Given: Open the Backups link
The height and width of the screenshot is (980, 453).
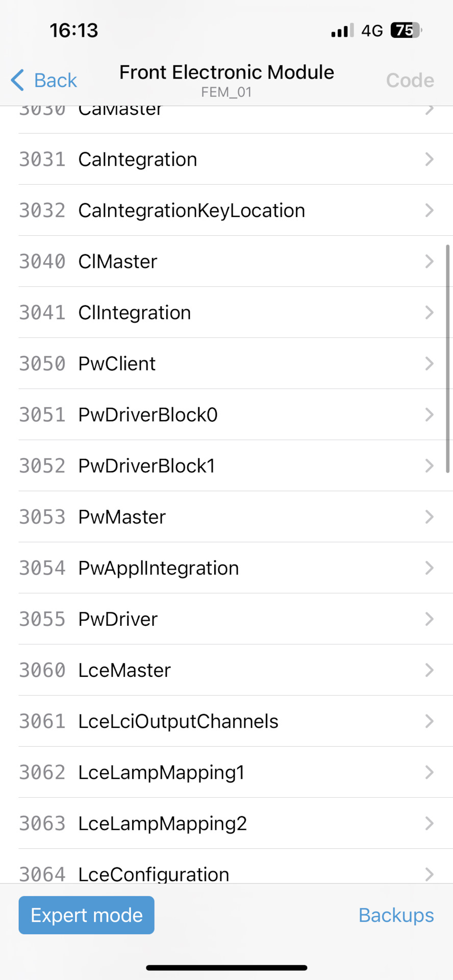Looking at the screenshot, I should pyautogui.click(x=396, y=915).
